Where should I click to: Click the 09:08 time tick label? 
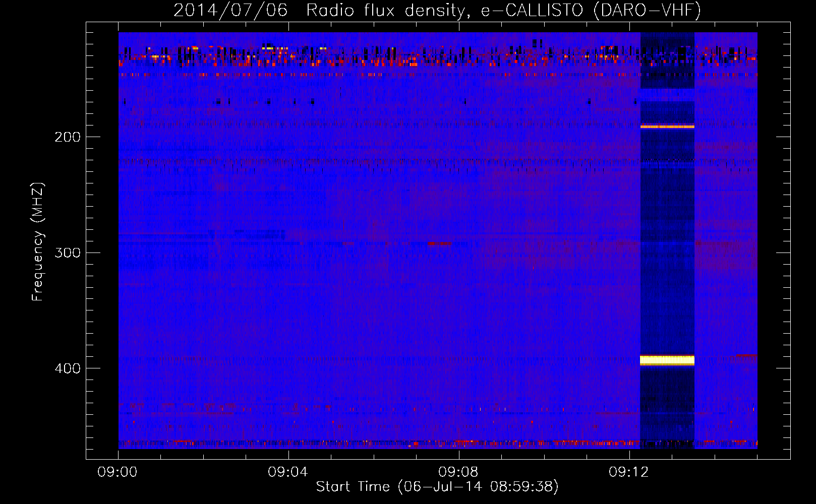(x=458, y=472)
